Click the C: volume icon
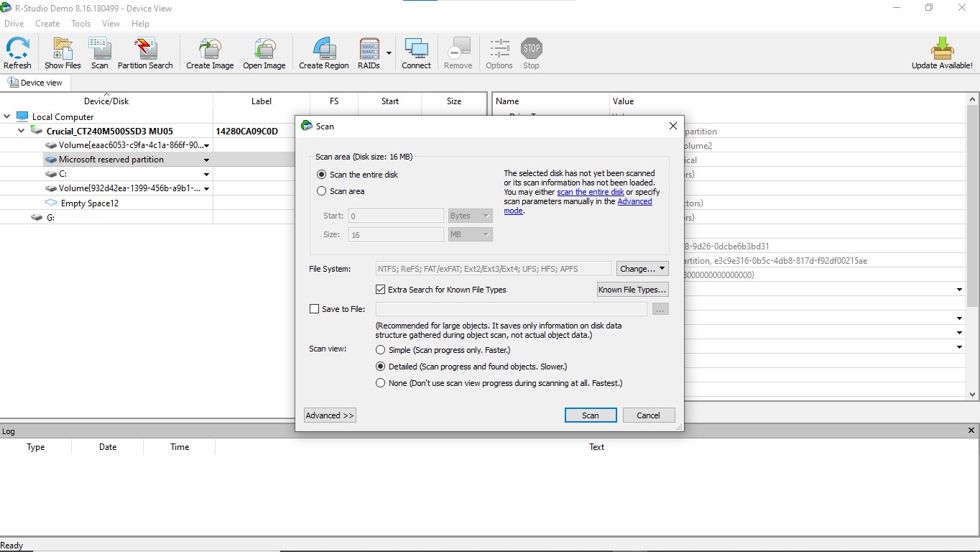 (51, 174)
